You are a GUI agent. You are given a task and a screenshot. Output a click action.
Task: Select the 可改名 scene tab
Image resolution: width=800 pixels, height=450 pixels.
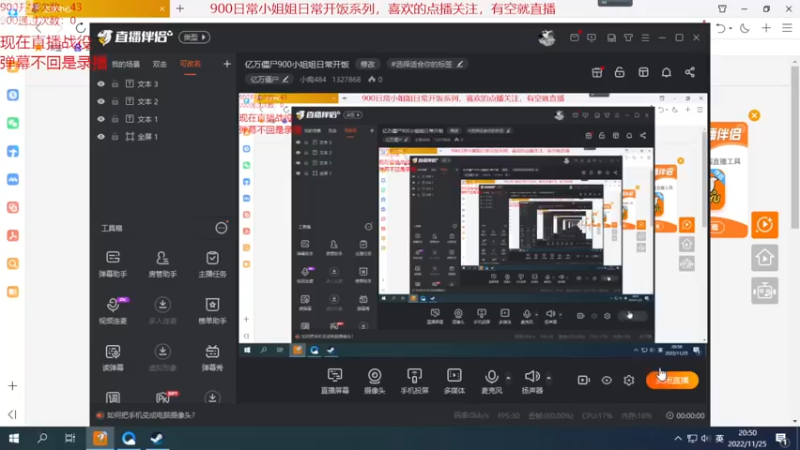tap(190, 64)
